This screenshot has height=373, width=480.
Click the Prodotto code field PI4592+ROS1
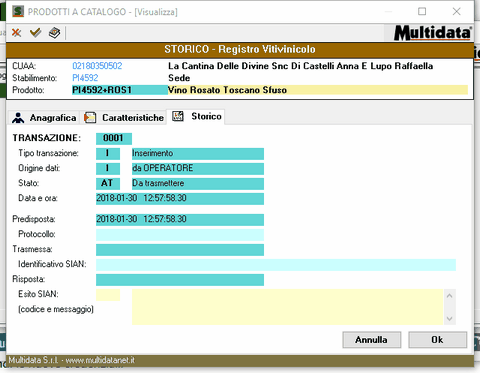(x=120, y=90)
